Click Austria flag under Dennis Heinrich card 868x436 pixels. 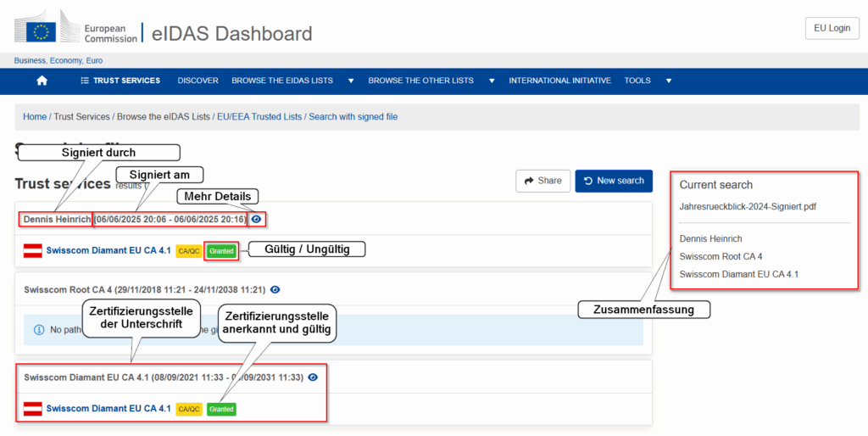coord(33,251)
